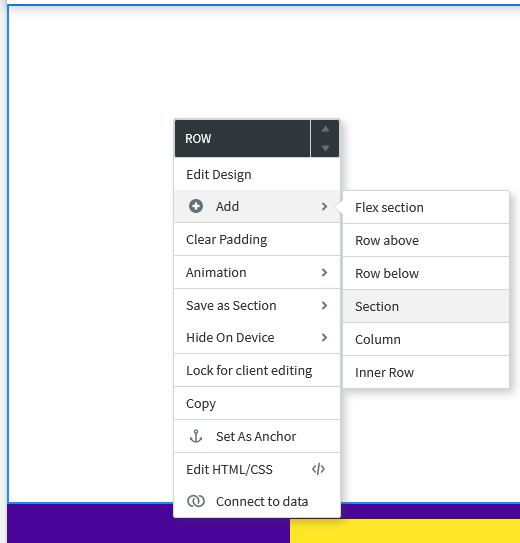
Task: Select Clear Padding option
Action: (x=257, y=239)
